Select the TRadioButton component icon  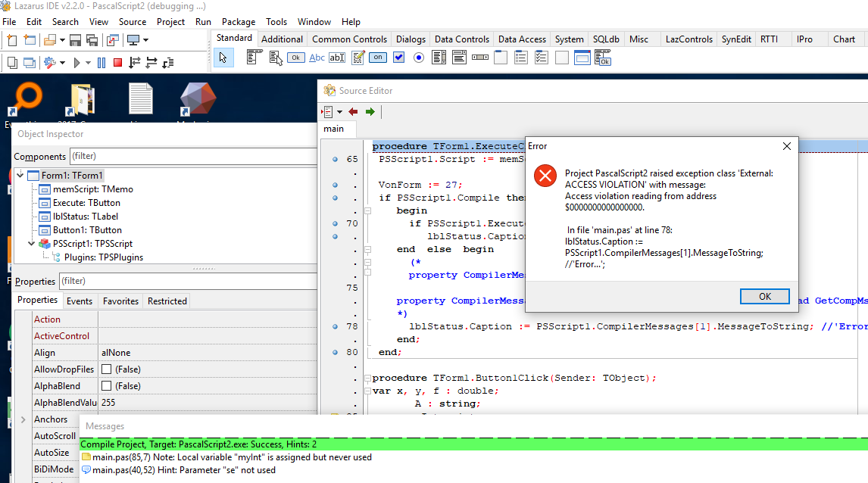[419, 58]
